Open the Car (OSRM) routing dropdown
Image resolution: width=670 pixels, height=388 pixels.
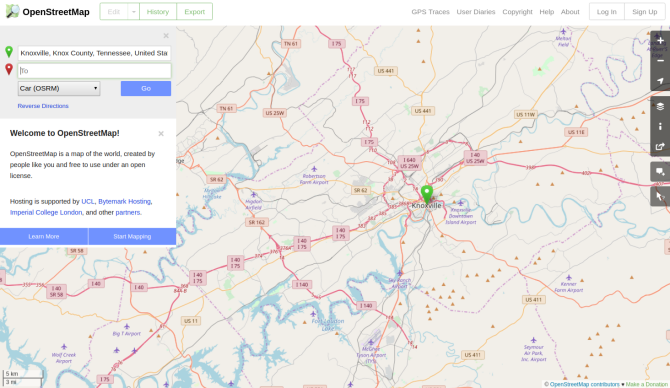59,88
